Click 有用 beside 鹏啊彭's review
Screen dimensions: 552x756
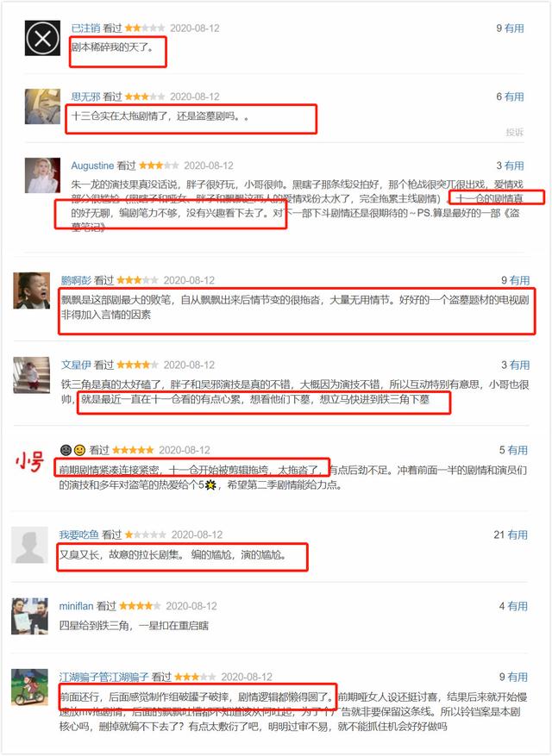pos(520,281)
